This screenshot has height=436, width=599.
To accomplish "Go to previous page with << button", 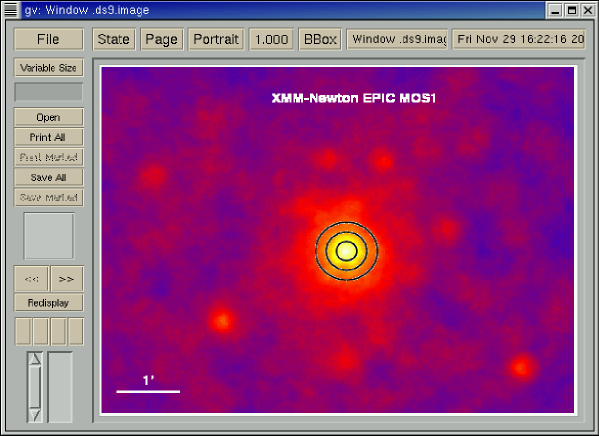I will click(31, 279).
